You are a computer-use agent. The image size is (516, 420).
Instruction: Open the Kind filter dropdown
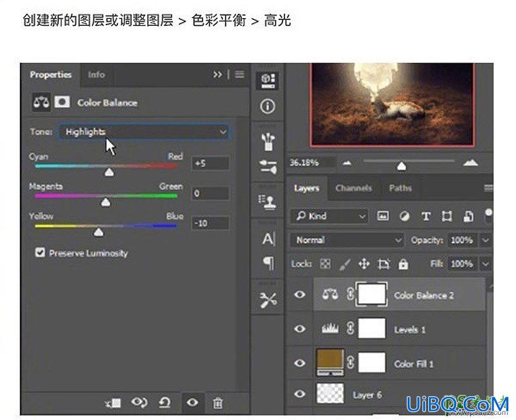point(329,216)
